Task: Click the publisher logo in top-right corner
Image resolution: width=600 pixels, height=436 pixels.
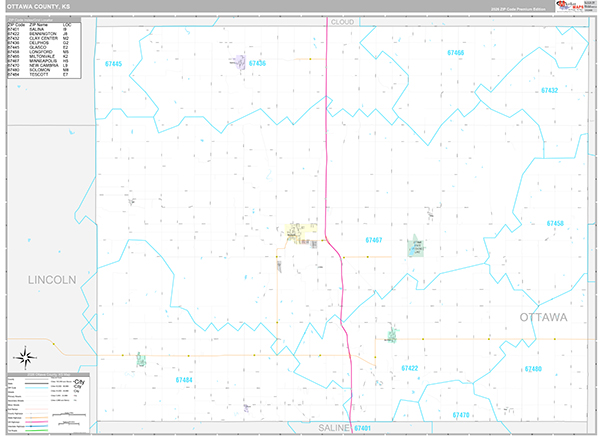Action: point(570,7)
